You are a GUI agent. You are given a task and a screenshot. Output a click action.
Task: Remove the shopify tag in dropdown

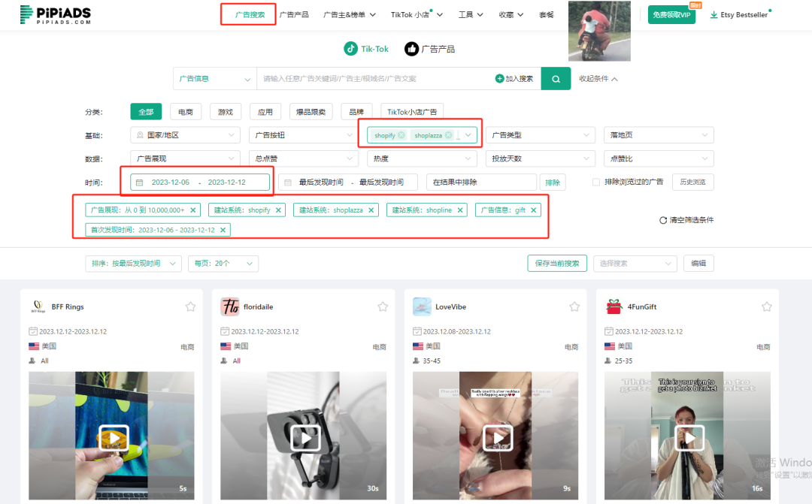point(401,135)
